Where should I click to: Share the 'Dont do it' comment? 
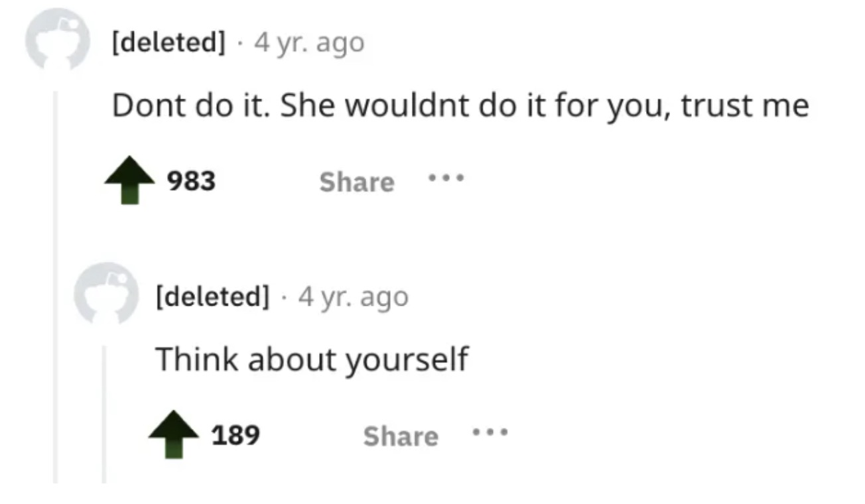356,182
